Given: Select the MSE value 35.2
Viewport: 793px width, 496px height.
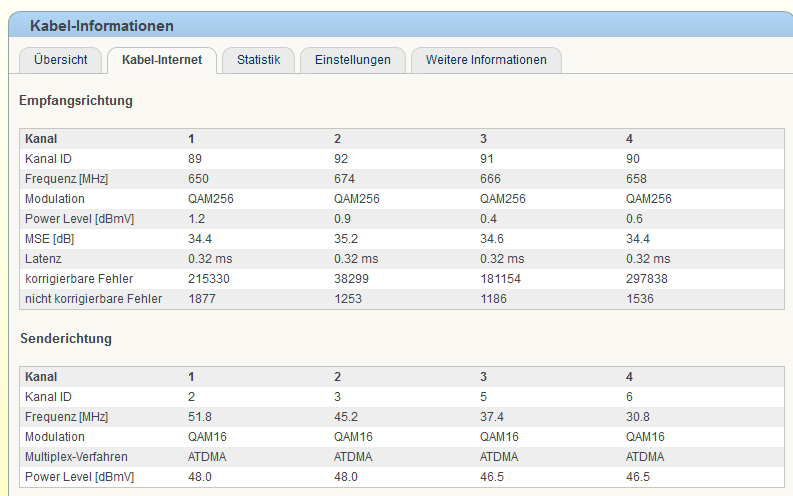Looking at the screenshot, I should 344,239.
